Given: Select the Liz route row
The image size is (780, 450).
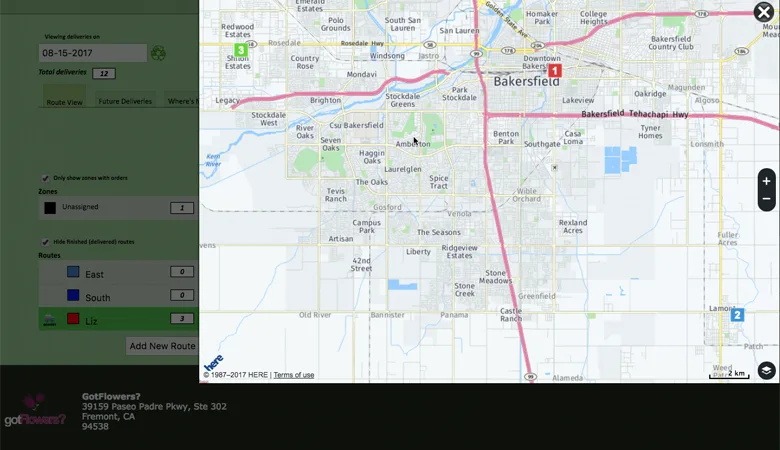Looking at the screenshot, I should pos(118,319).
